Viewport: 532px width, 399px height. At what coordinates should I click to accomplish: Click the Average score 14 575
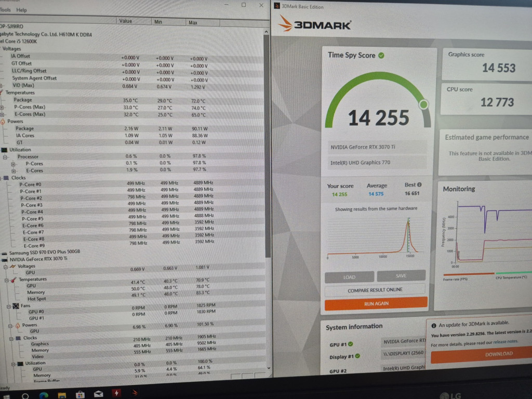pos(376,194)
